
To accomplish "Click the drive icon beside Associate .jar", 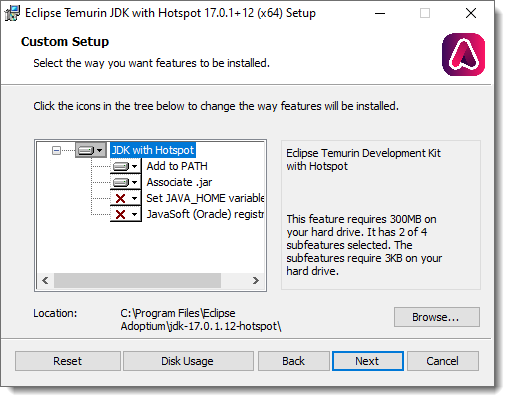I will pyautogui.click(x=121, y=182).
